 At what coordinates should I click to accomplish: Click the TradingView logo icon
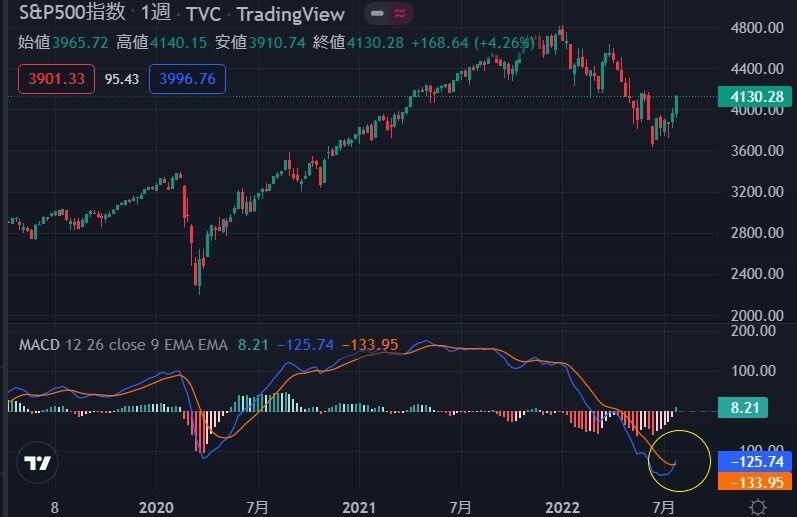pos(37,463)
